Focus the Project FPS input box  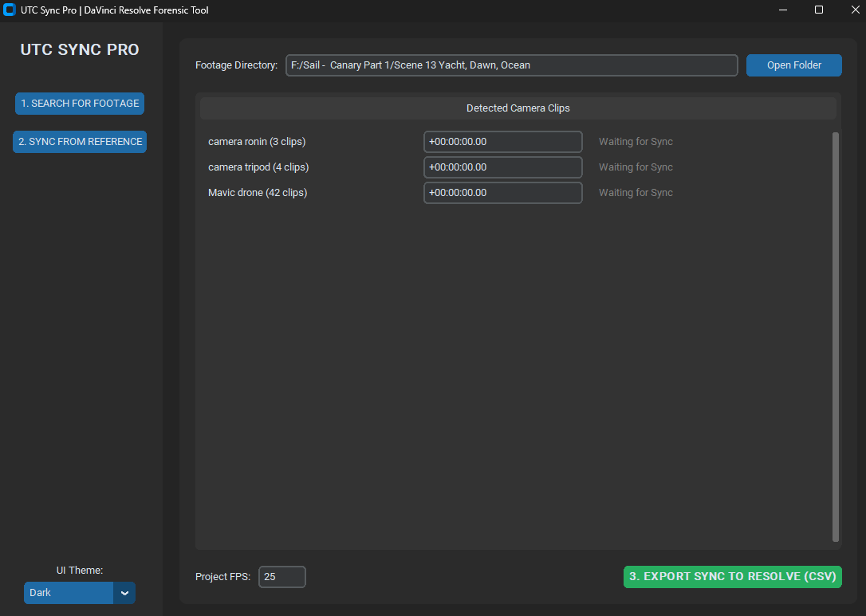[281, 577]
